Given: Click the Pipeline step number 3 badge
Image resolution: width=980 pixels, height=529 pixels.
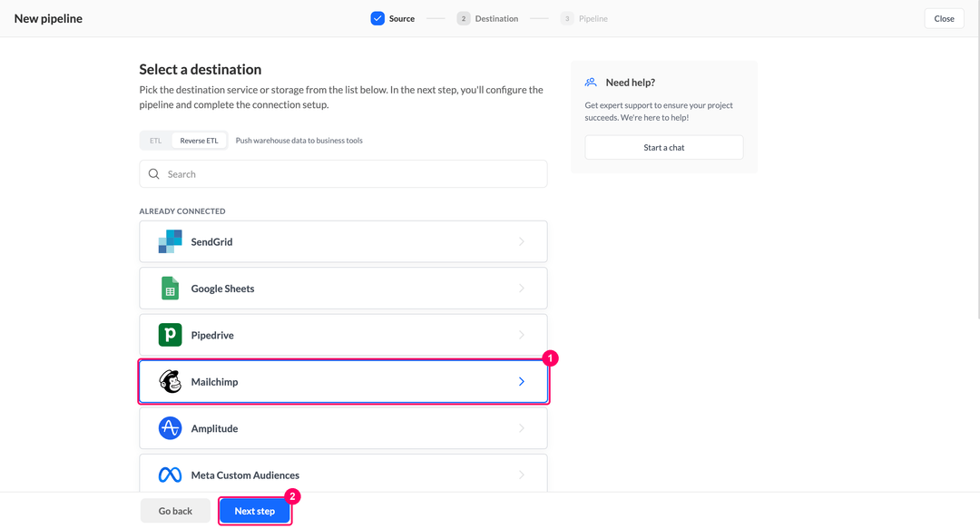Looking at the screenshot, I should (567, 19).
